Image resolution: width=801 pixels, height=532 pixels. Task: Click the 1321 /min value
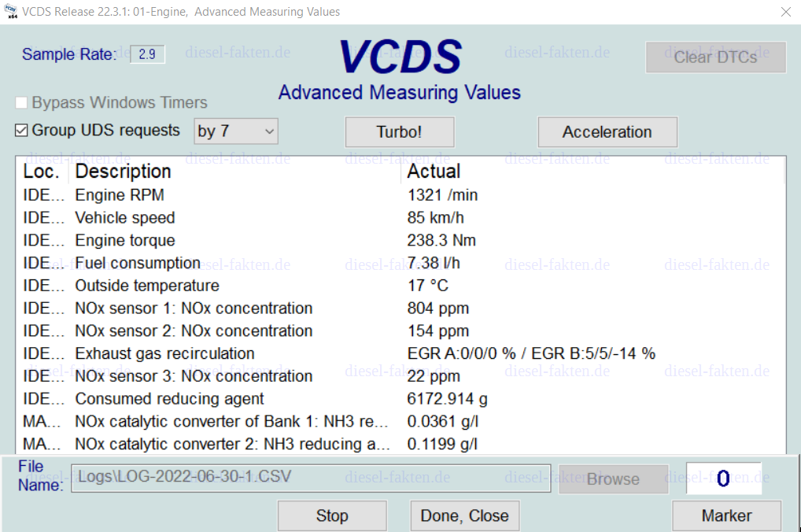pyautogui.click(x=442, y=195)
